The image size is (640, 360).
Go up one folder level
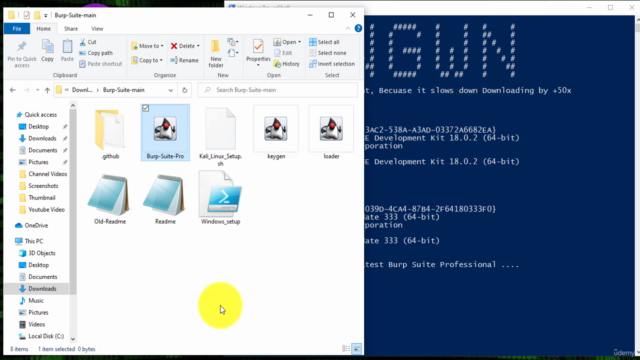pos(47,90)
